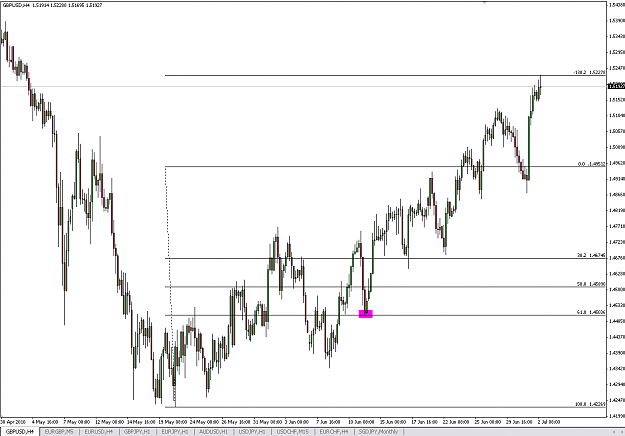Select the EURJPY,H1 chart tab
The image size is (625, 436).
(175, 432)
